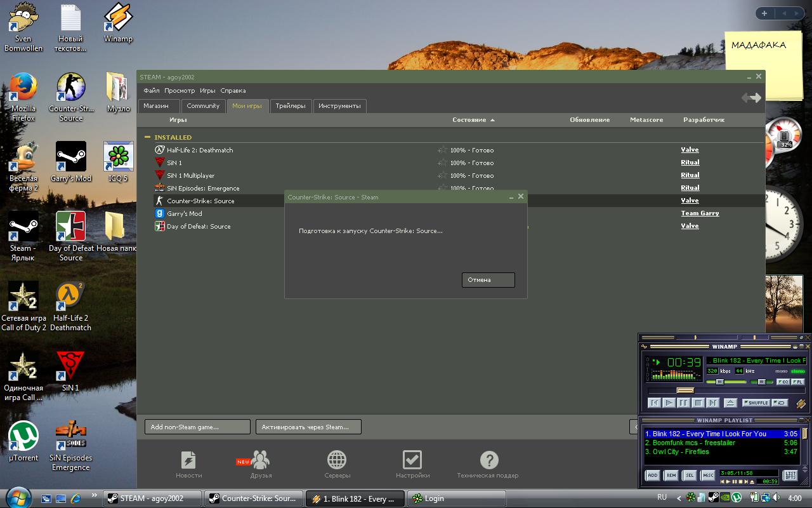Open the Игры menu in Steam
Screen dimensions: 812x508
207,90
